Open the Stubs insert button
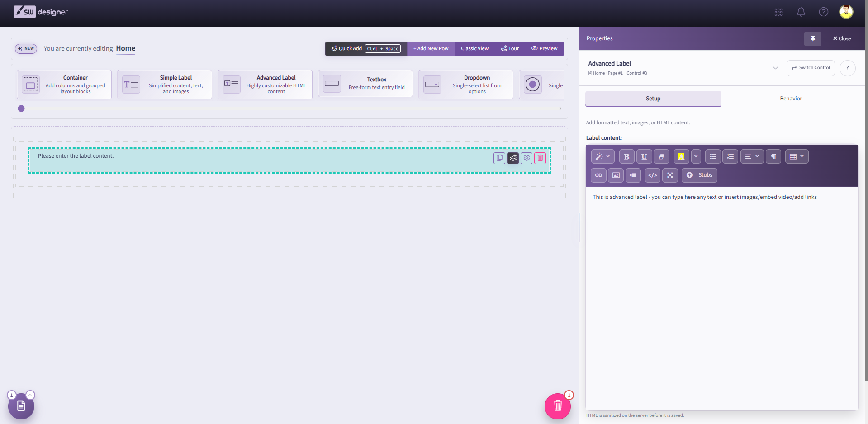 [x=699, y=175]
